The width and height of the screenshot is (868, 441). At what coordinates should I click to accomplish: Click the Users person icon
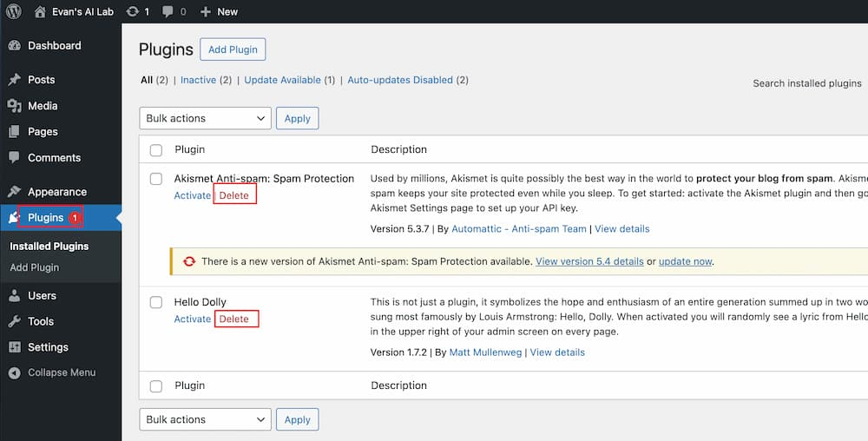[15, 296]
